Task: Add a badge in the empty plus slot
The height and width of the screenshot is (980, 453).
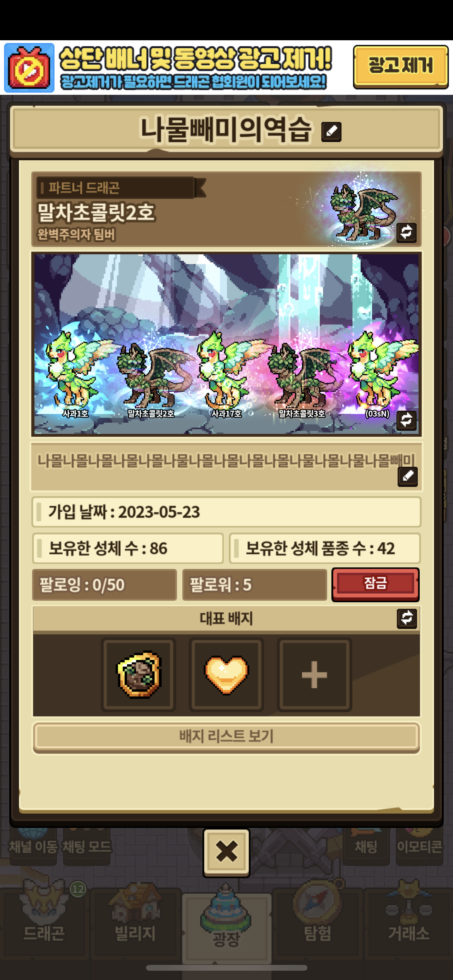Action: [314, 675]
